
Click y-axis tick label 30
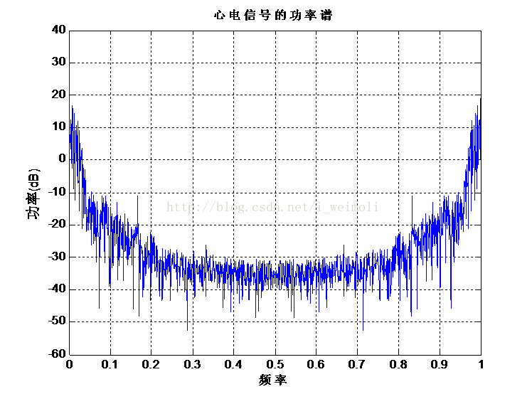(59, 62)
